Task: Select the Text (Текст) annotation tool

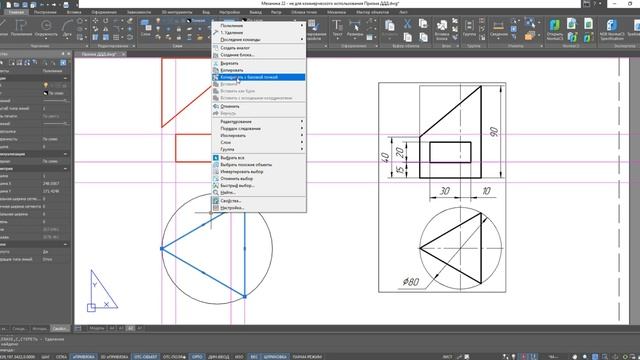Action: point(337,28)
